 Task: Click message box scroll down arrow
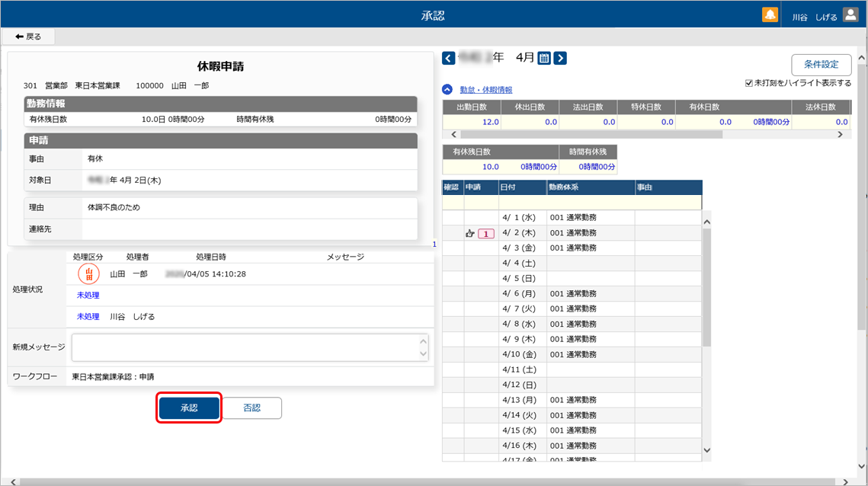424,354
